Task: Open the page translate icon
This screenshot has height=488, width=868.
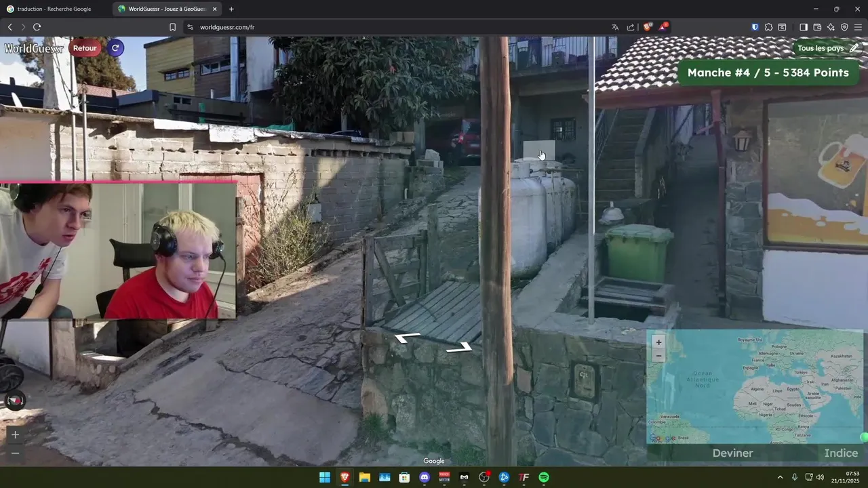Action: [x=615, y=27]
